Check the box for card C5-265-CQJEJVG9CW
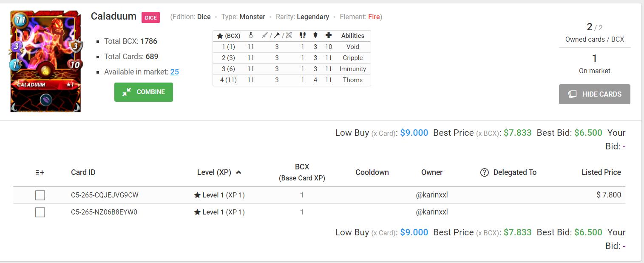 click(40, 195)
